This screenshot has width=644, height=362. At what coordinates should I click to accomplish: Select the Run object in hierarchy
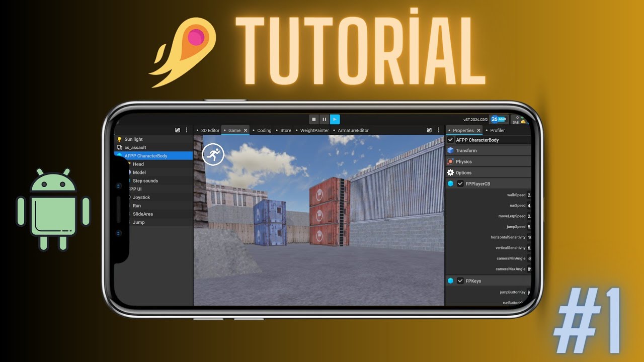click(160, 206)
